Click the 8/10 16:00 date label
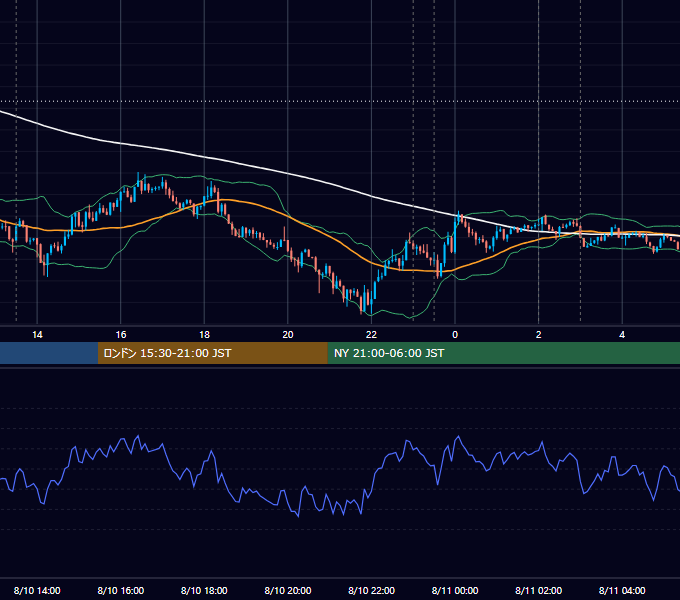 (x=121, y=590)
